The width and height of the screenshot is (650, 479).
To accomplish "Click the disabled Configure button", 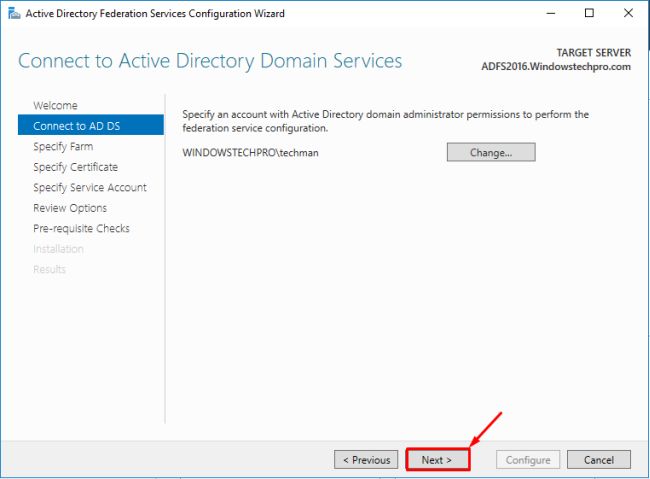I will click(526, 460).
